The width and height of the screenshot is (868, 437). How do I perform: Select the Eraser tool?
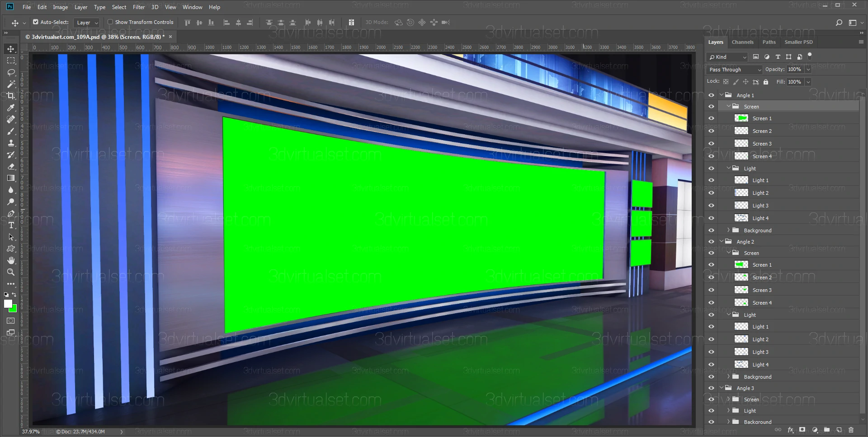pyautogui.click(x=11, y=166)
